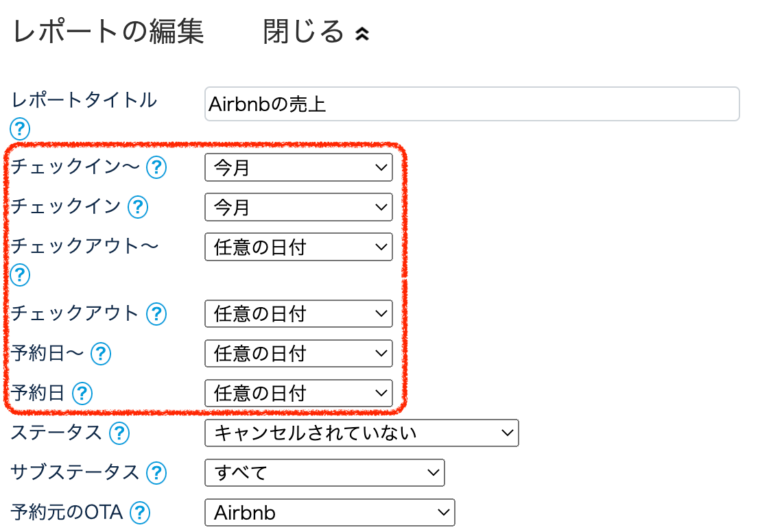The image size is (771, 532).
Task: Click help icon under レポートタイトル label
Action: point(20,128)
